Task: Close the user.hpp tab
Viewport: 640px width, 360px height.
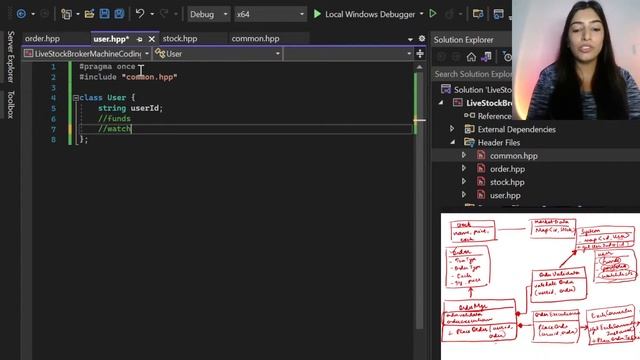Action: coord(152,39)
